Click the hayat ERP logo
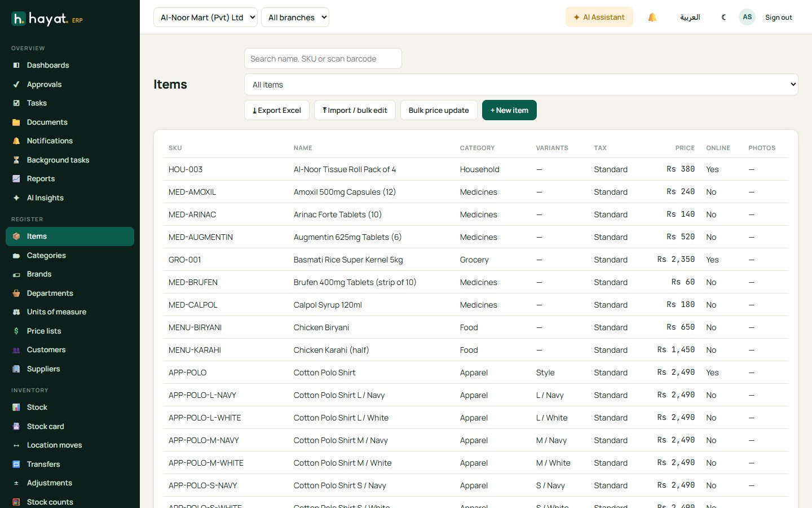This screenshot has height=508, width=812. 47,19
